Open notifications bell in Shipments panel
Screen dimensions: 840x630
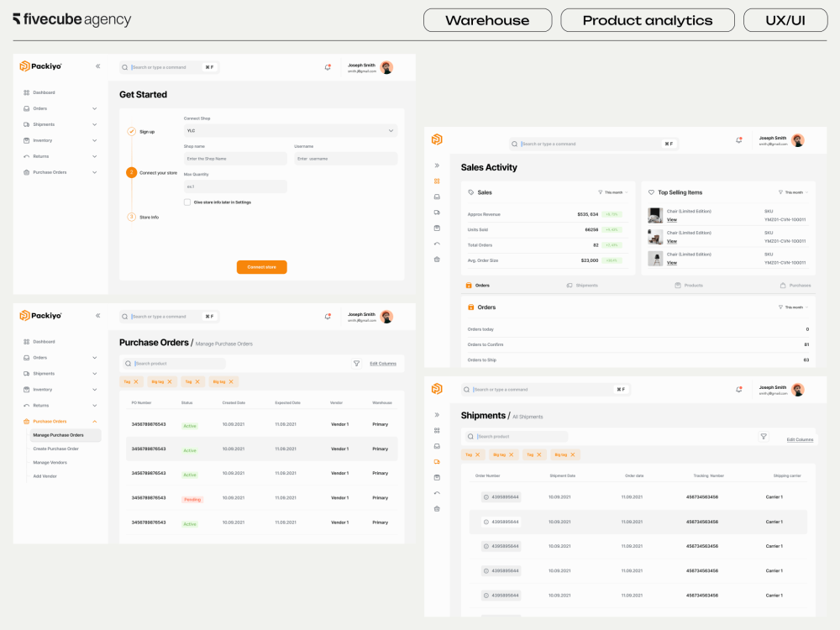(739, 390)
